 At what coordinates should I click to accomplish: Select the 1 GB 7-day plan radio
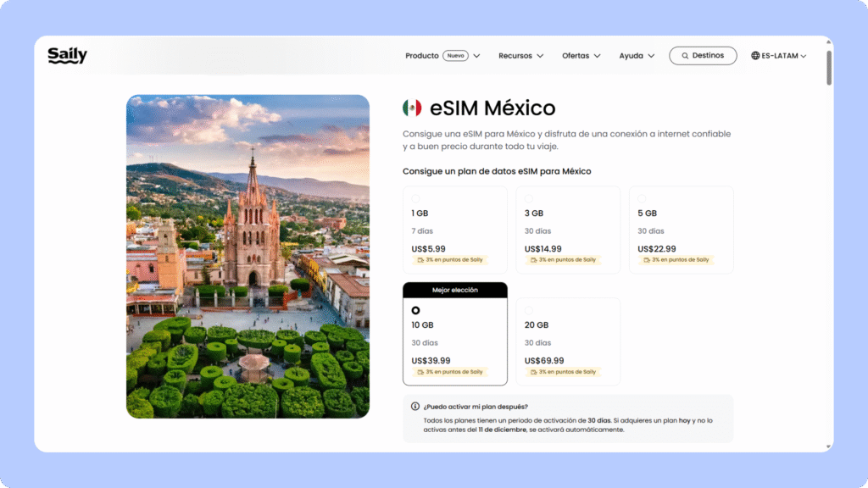[x=415, y=199]
